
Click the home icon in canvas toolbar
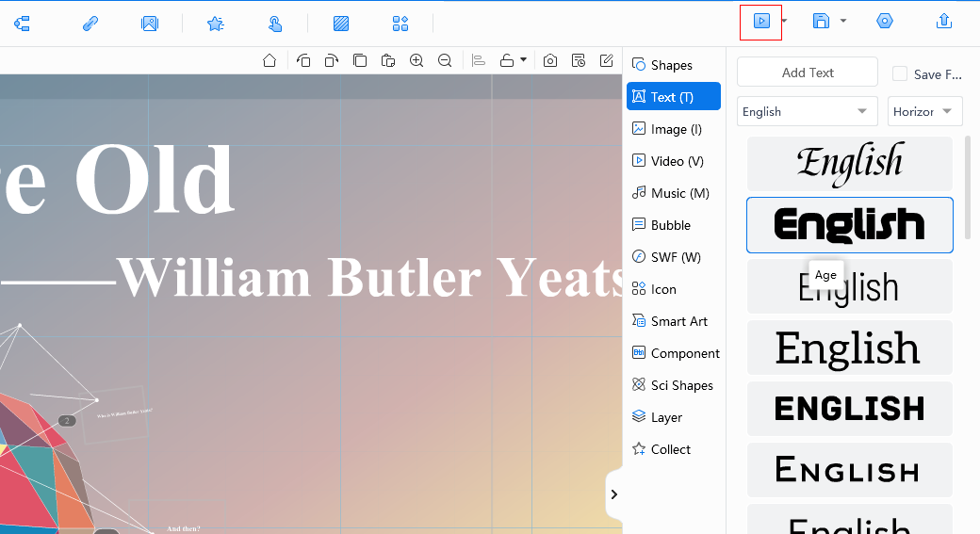coord(269,60)
